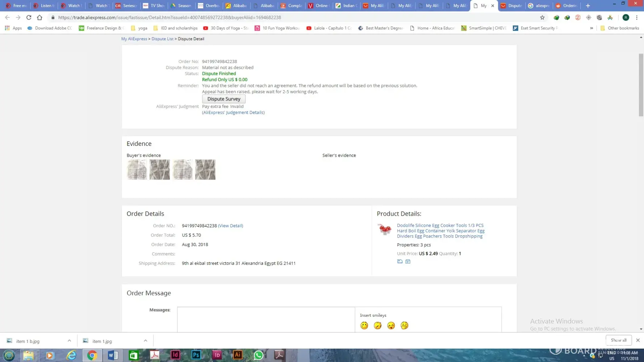
Task: Show hidden bookmarks with the chevron
Action: 591,28
